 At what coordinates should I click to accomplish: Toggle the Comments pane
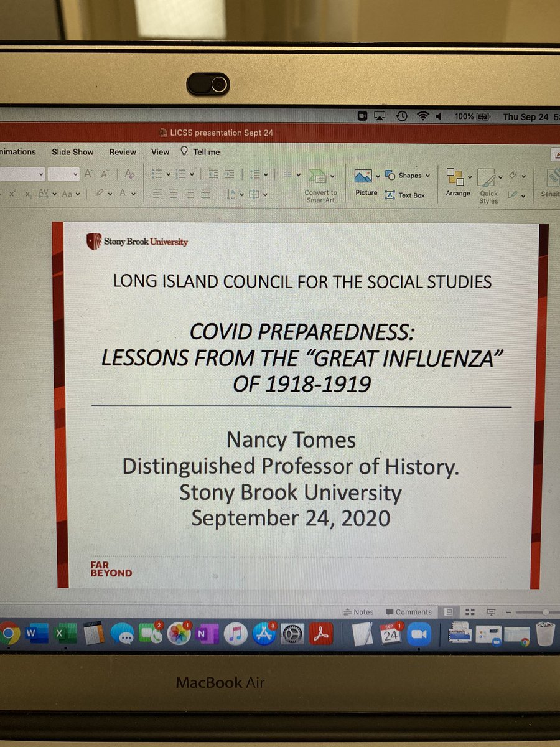408,612
